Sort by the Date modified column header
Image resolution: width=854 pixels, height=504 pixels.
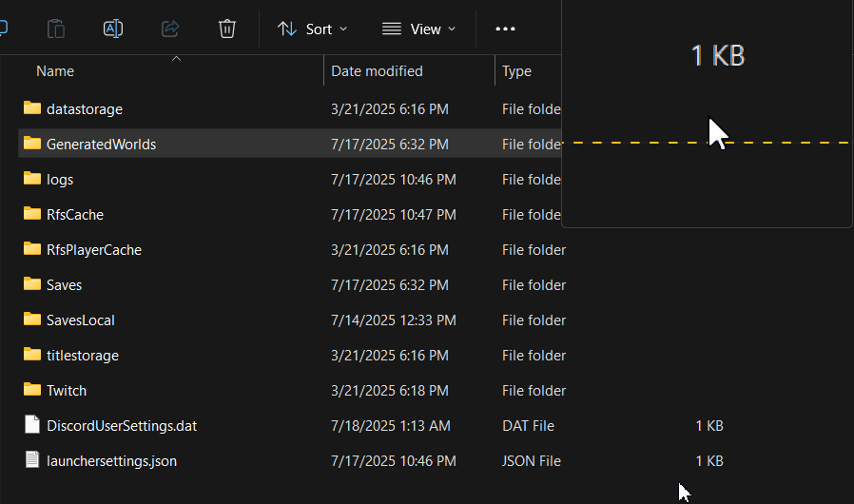pyautogui.click(x=377, y=71)
